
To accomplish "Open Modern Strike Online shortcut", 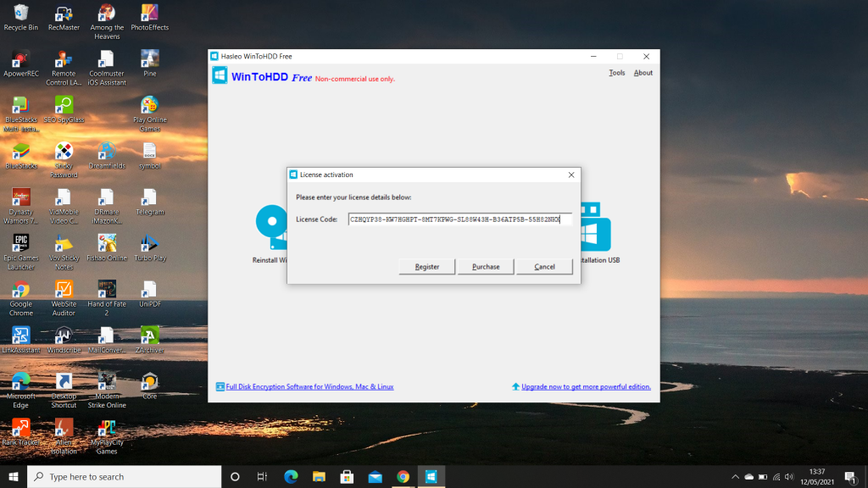I will [x=107, y=391].
